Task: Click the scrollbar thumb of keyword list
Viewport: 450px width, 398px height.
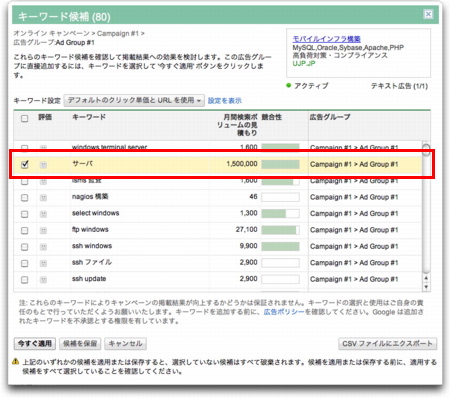Action: [426, 149]
